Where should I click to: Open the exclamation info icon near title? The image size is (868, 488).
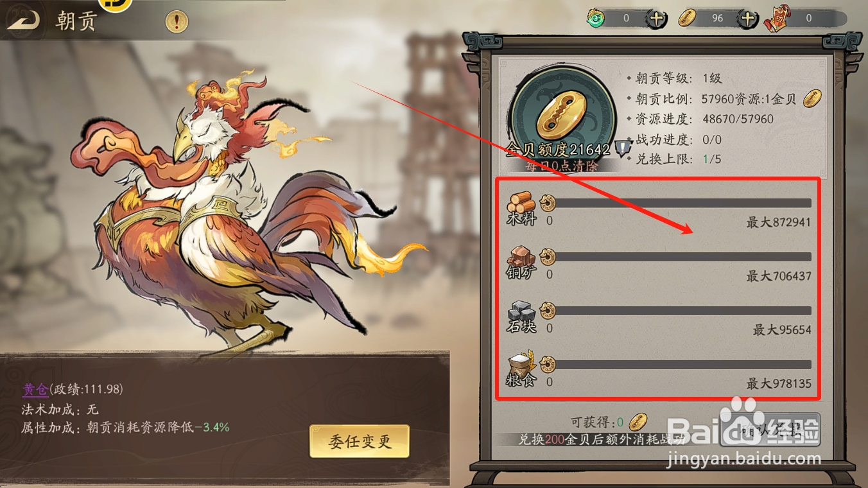pos(177,22)
